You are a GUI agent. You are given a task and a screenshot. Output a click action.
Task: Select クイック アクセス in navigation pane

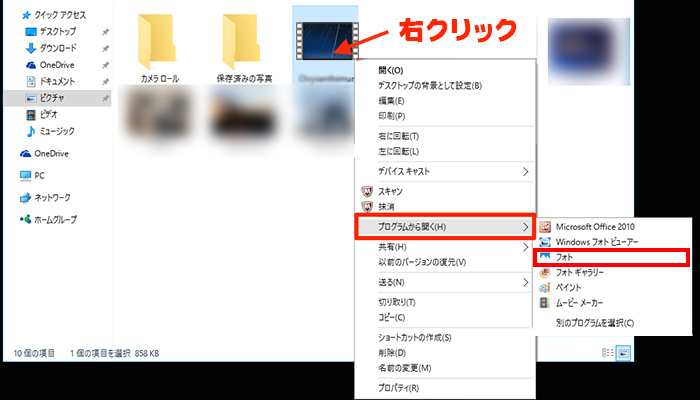pyautogui.click(x=60, y=16)
